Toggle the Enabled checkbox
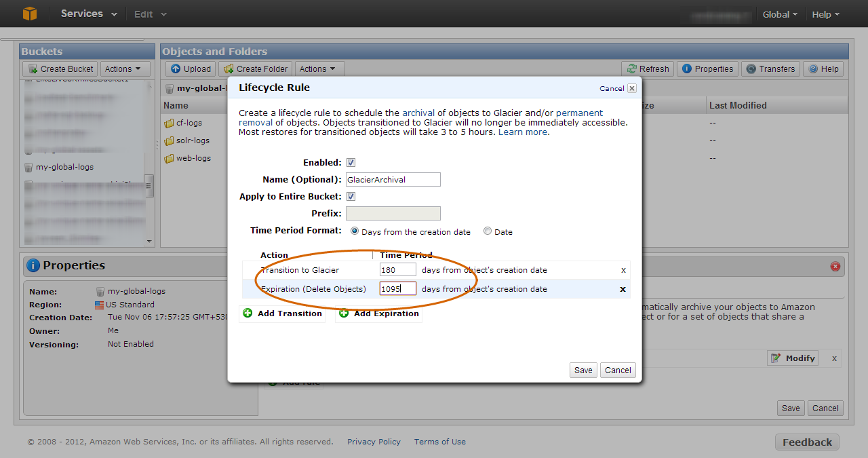Image resolution: width=868 pixels, height=458 pixels. tap(351, 163)
